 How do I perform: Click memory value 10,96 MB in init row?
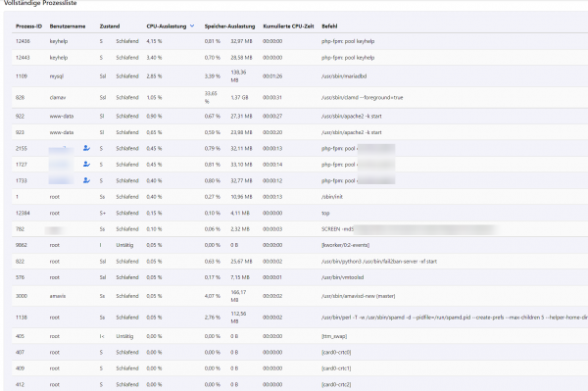coord(241,196)
